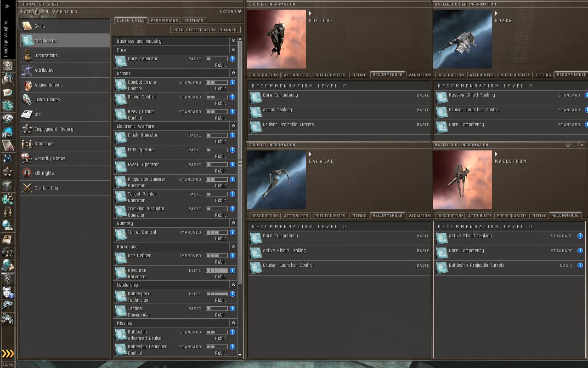This screenshot has height=368, width=588.
Task: Open Security Status in the character sheet
Action: point(50,159)
